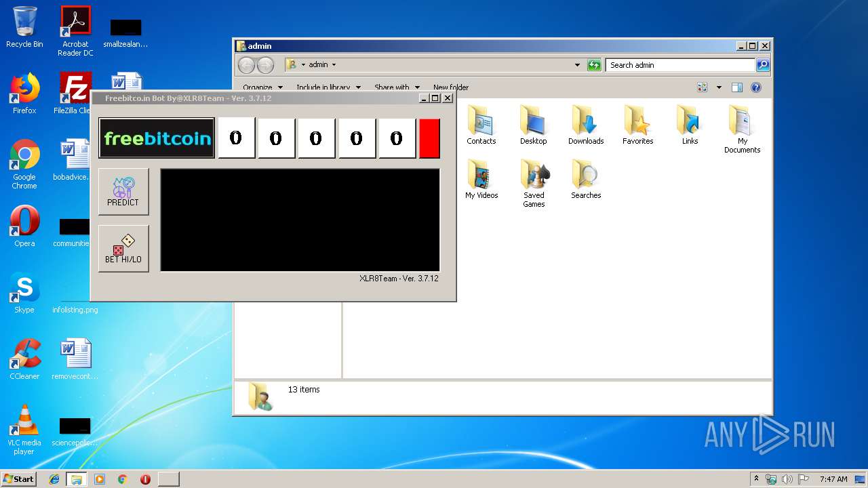Screen dimensions: 868x488
Task: Click New folder in Explorer toolbar
Action: click(451, 87)
